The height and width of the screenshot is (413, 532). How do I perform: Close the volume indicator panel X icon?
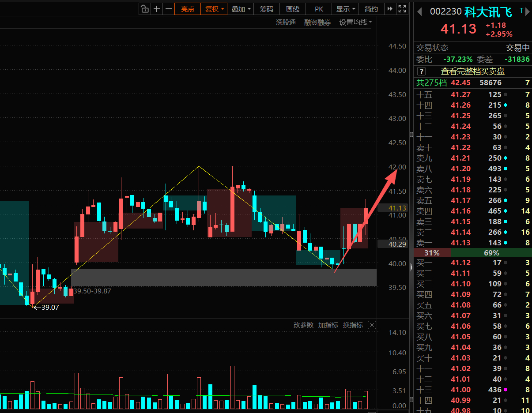pos(372,325)
